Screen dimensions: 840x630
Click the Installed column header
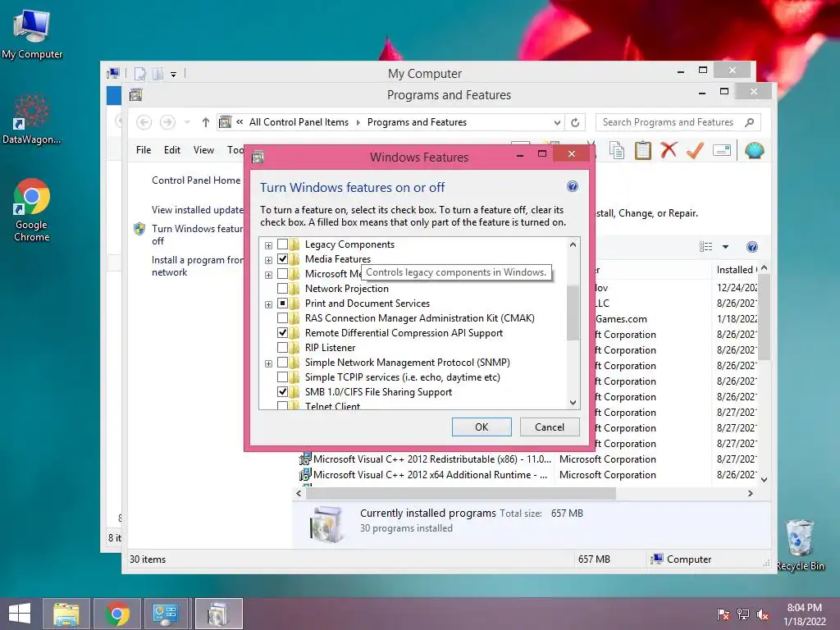click(x=736, y=269)
